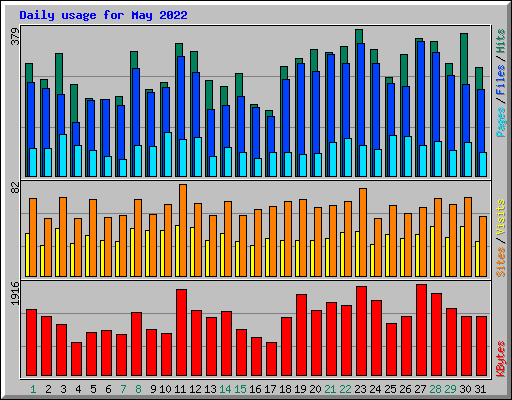Image resolution: width=512 pixels, height=400 pixels.
Task: Click day 26 on the x-axis
Action: 405,389
